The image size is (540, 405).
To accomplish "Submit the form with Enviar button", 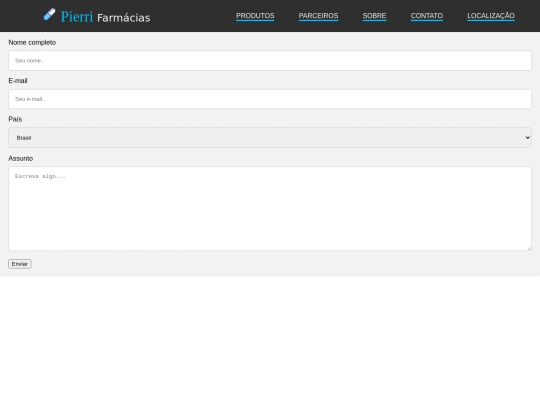I will (x=20, y=264).
